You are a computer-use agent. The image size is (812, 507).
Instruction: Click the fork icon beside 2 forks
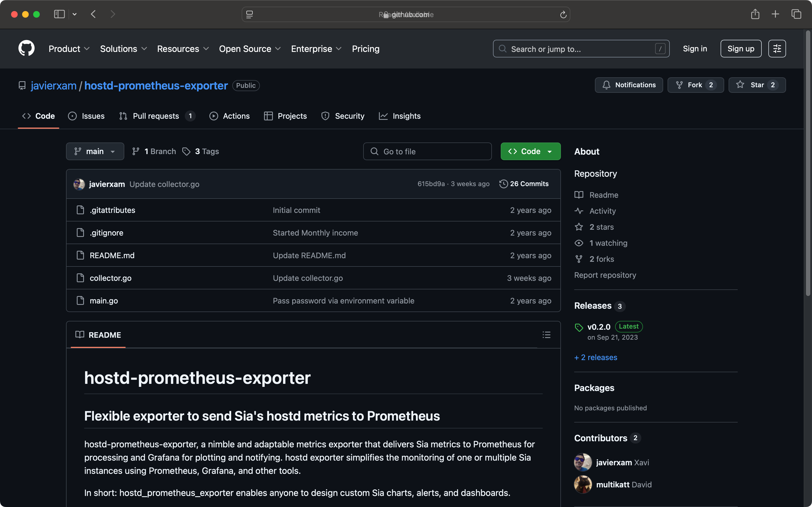coord(579,259)
